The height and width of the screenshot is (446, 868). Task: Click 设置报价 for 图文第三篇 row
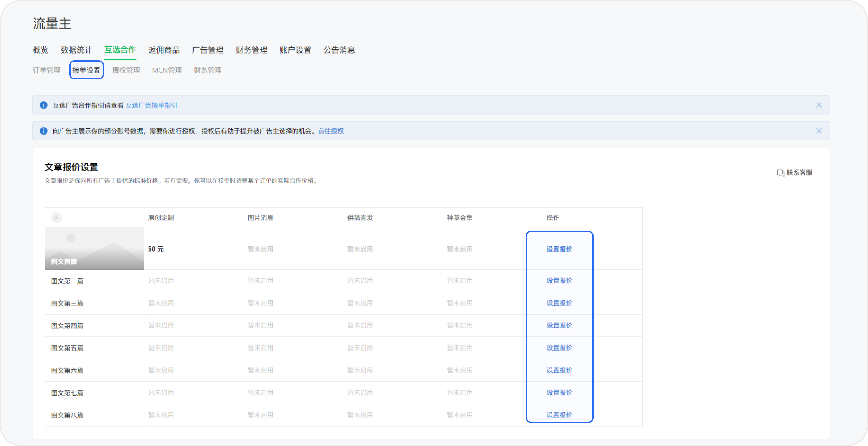point(559,303)
